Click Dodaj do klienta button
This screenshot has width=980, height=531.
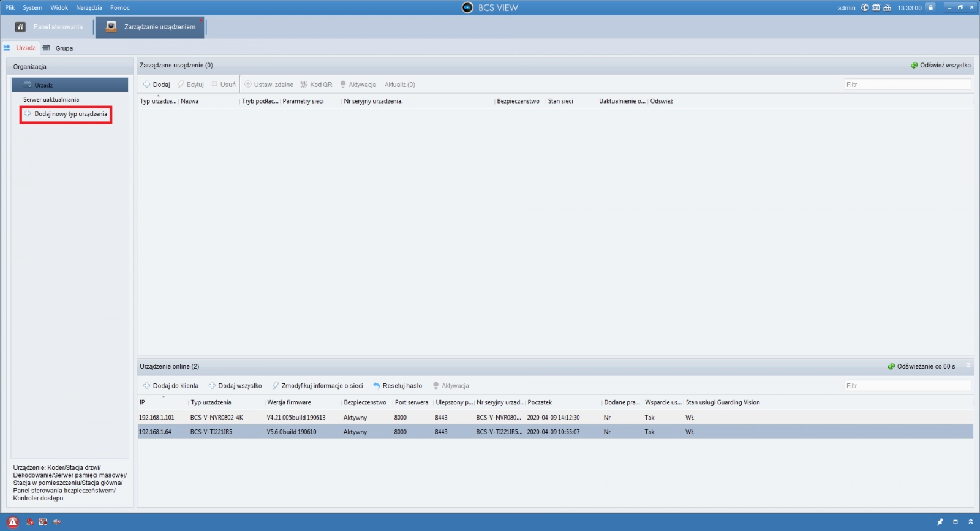point(171,386)
